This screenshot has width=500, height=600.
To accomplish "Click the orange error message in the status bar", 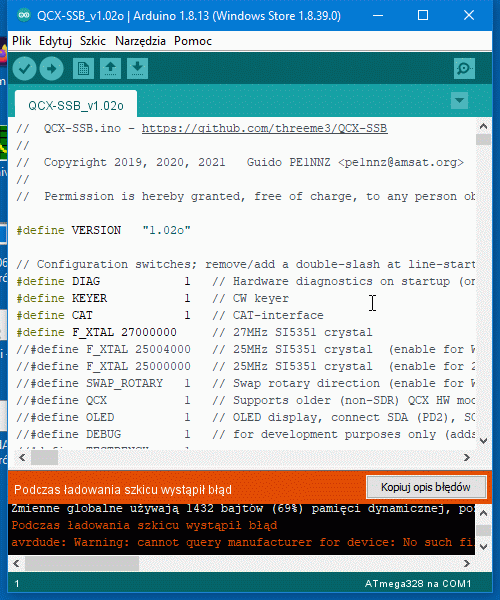I will [123, 490].
